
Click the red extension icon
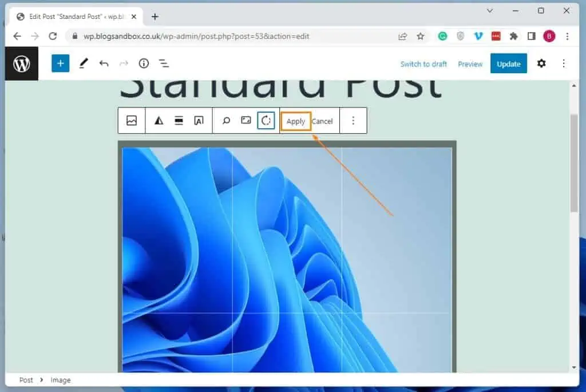[x=496, y=36]
